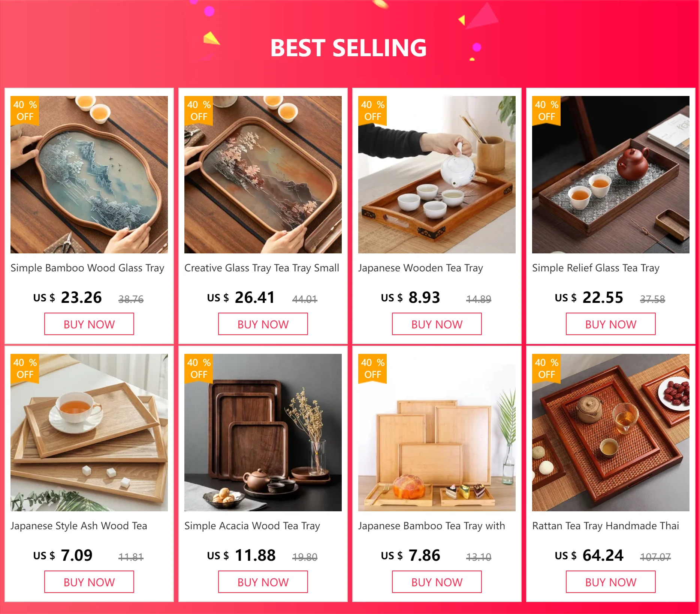Screen dimensions: 700x614
Task: Click BUY NOW for Japanese Bamboo Tea Tray
Action: (437, 582)
